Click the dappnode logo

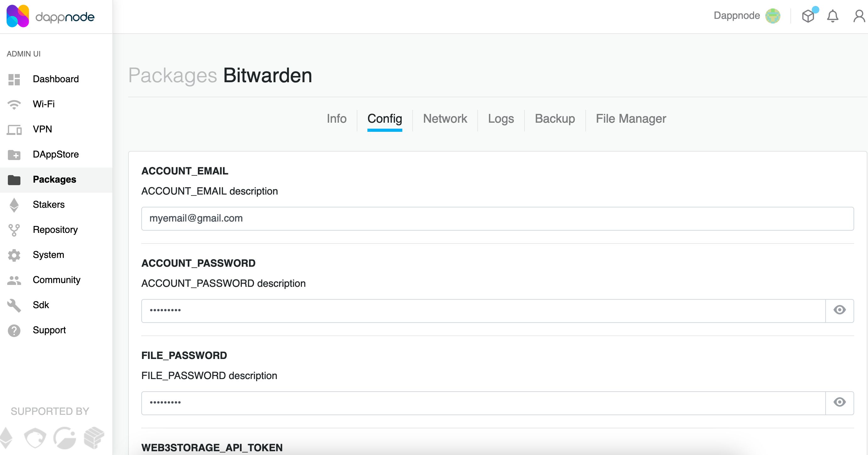click(51, 16)
